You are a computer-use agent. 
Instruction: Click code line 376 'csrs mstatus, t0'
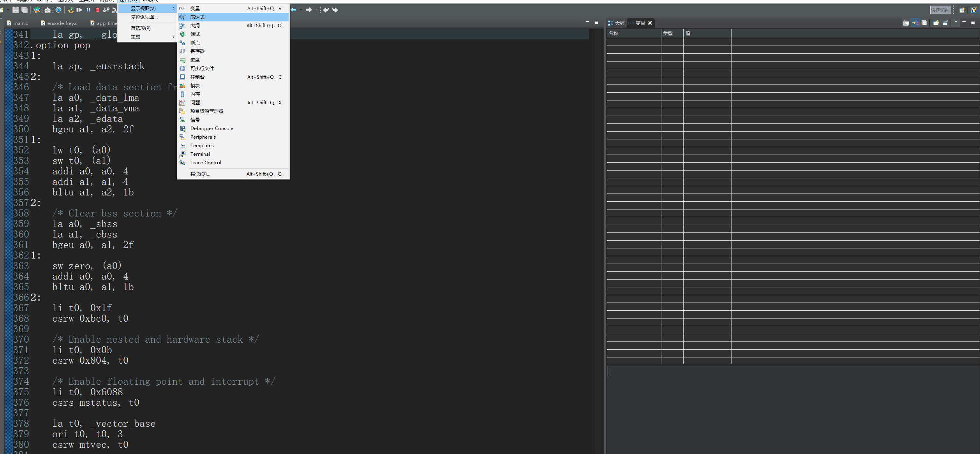coord(96,403)
